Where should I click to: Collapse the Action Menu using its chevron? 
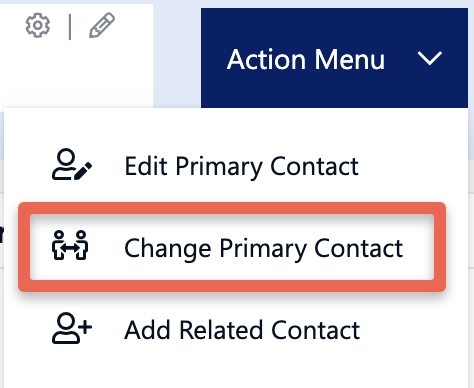(x=430, y=58)
